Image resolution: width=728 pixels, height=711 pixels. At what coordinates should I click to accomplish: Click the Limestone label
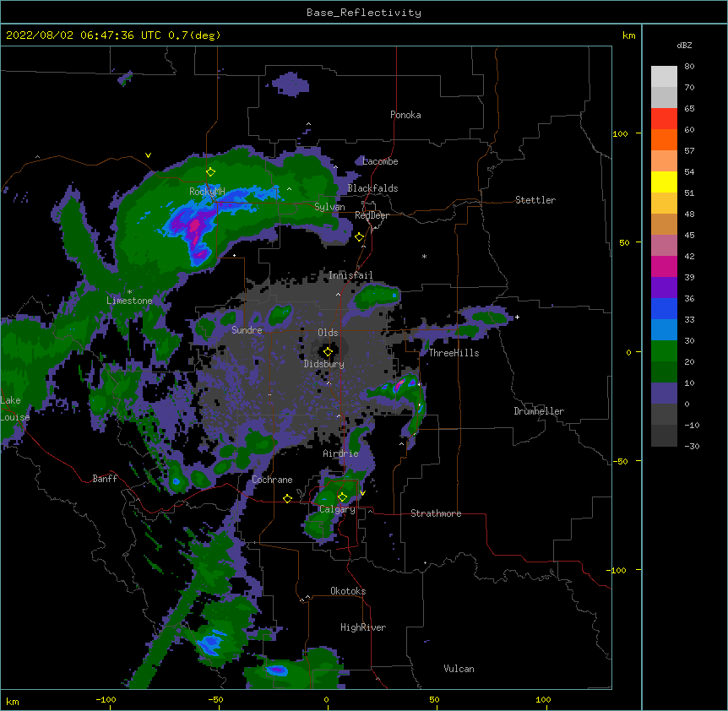coord(129,301)
